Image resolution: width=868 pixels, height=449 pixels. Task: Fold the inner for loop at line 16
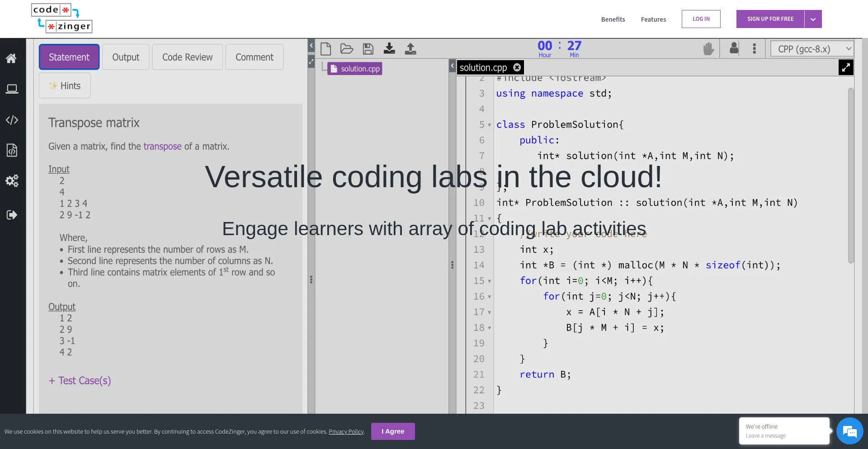pos(489,297)
